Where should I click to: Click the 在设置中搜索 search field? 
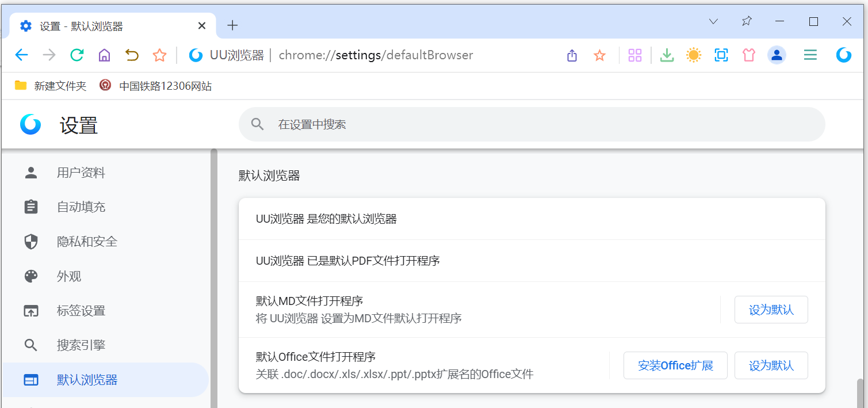532,124
